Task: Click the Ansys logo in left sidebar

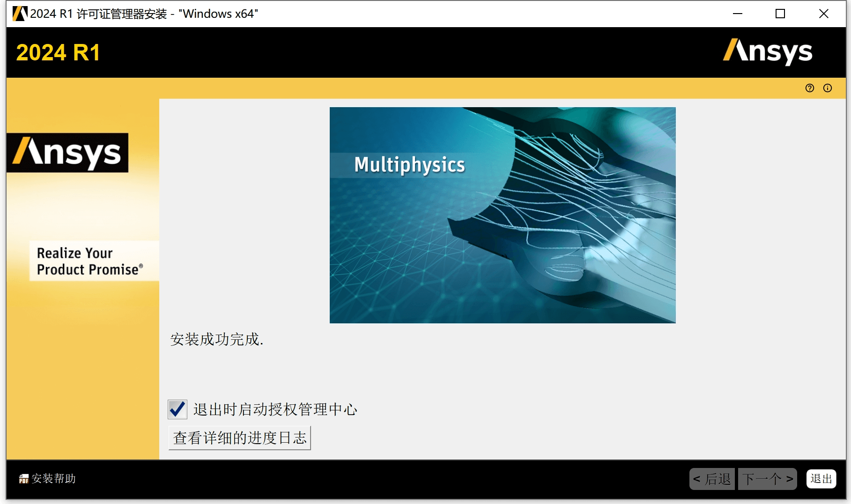Action: [x=67, y=153]
